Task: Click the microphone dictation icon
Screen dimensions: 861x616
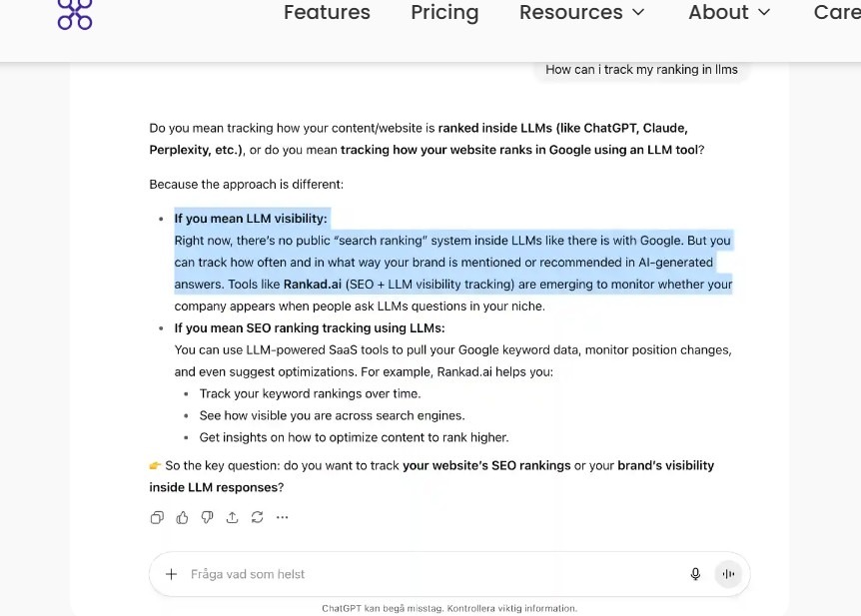Action: (695, 574)
